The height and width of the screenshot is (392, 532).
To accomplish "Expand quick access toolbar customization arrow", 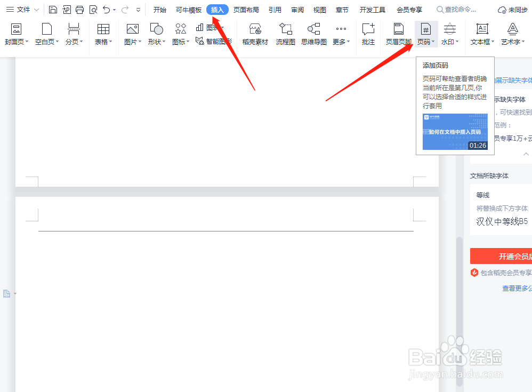I will (138, 10).
